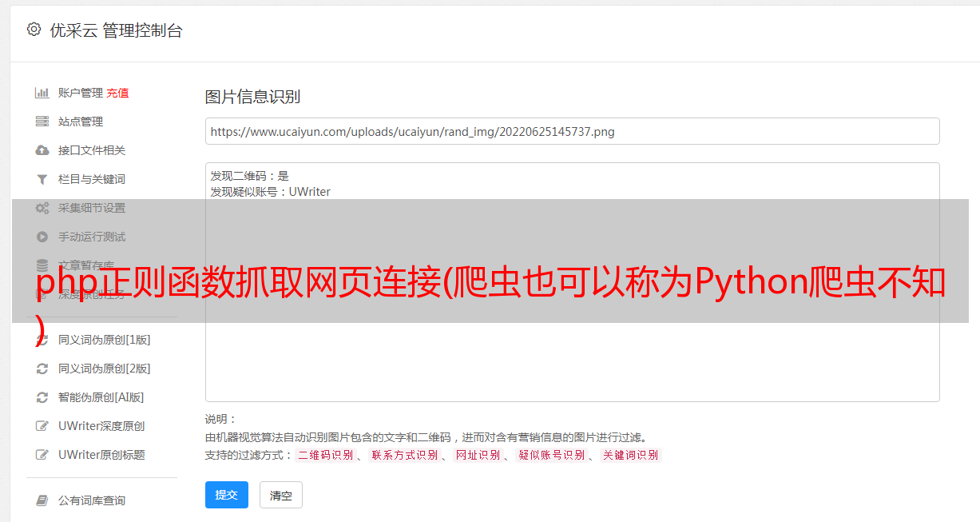Select 同义词伪原创[2版] in sidebar
Screen dimensions: 980x522
(105, 369)
